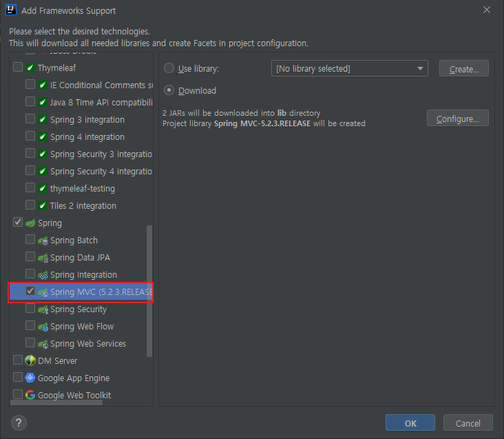Select the Download radio button
This screenshot has height=439, width=504.
[x=169, y=90]
